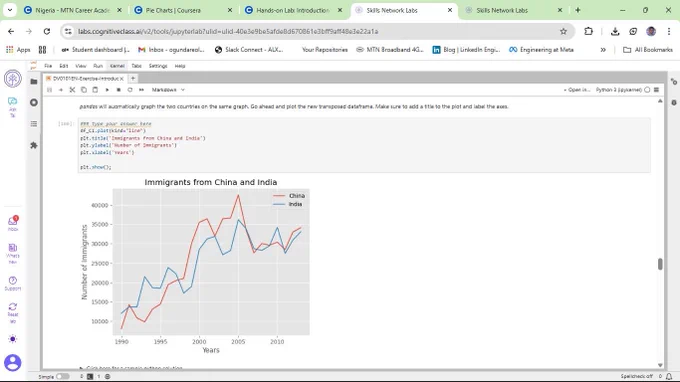The height and width of the screenshot is (382, 680).
Task: Copy the selected cell in notebook toolbar
Action: (x=84, y=90)
